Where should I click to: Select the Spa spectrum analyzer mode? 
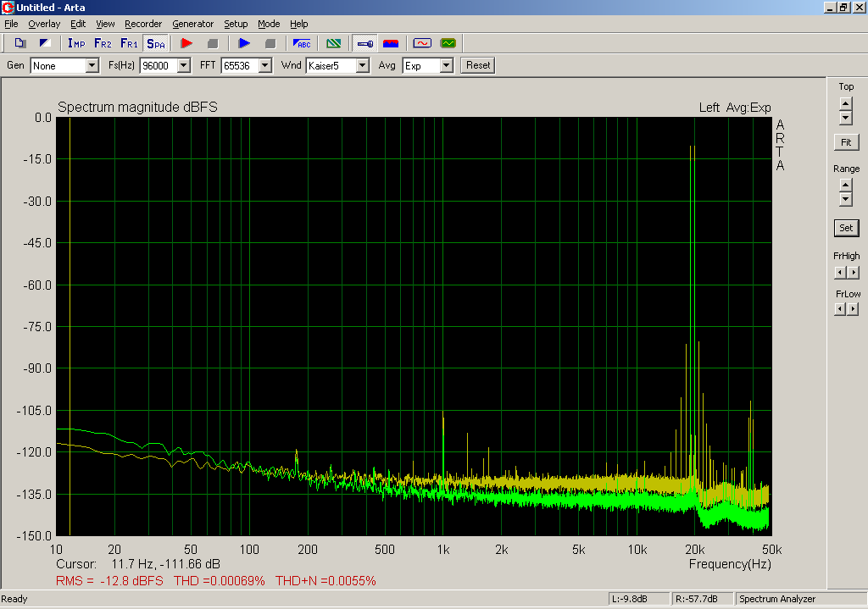pos(156,43)
